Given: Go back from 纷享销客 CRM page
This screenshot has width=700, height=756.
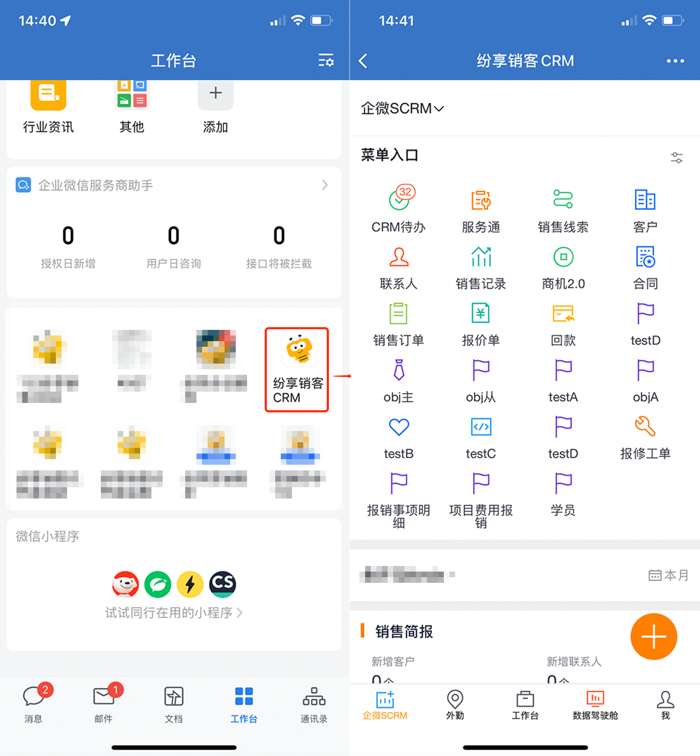Looking at the screenshot, I should pos(363,61).
